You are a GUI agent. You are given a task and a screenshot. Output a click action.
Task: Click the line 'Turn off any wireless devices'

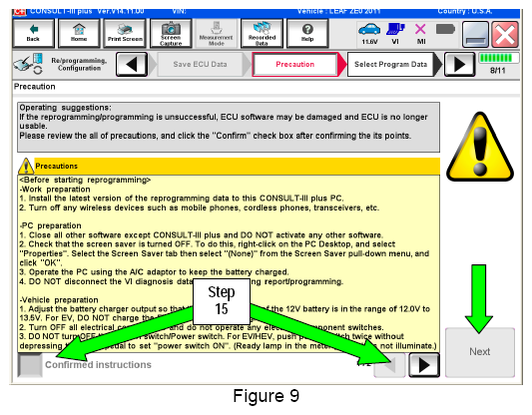(200, 207)
